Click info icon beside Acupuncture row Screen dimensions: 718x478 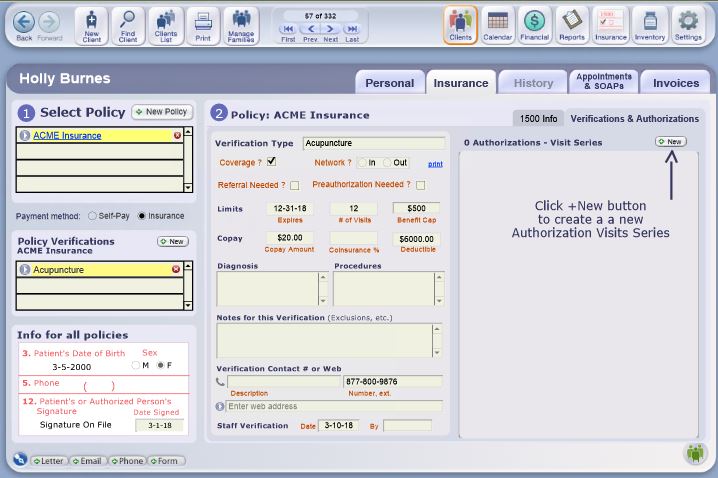(x=25, y=270)
